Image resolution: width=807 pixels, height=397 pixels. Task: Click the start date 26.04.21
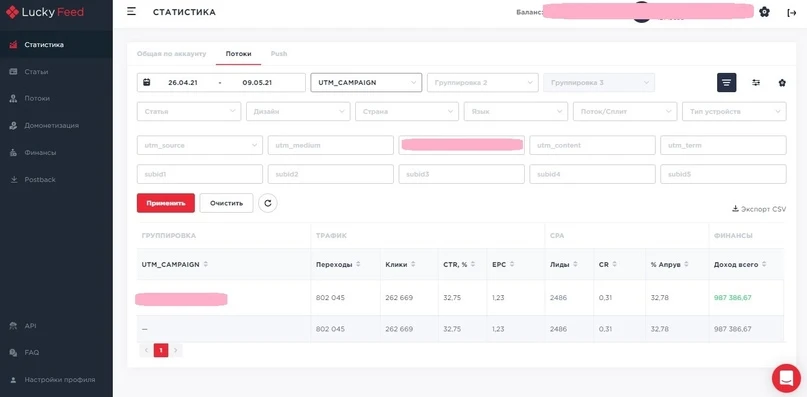183,82
